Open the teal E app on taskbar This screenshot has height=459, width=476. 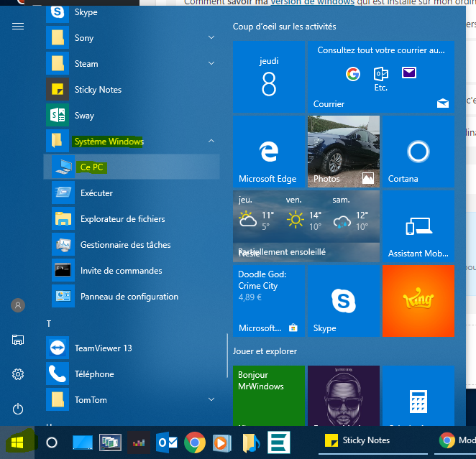(x=279, y=443)
